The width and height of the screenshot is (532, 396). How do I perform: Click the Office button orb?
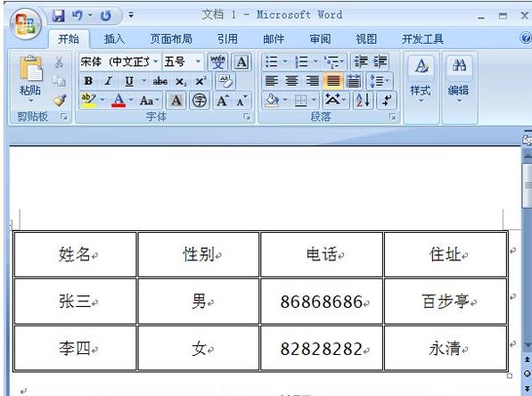pyautogui.click(x=26, y=24)
